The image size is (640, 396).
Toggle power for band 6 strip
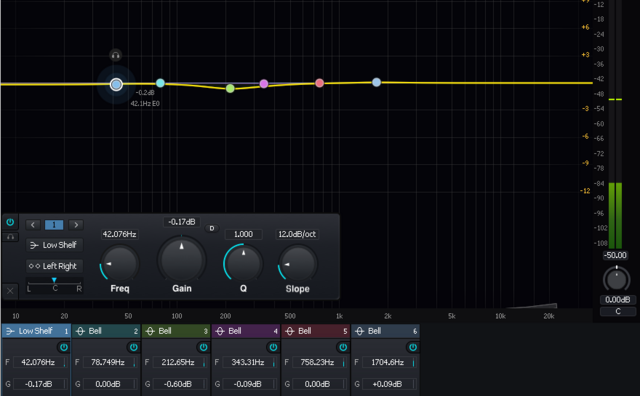tap(413, 347)
